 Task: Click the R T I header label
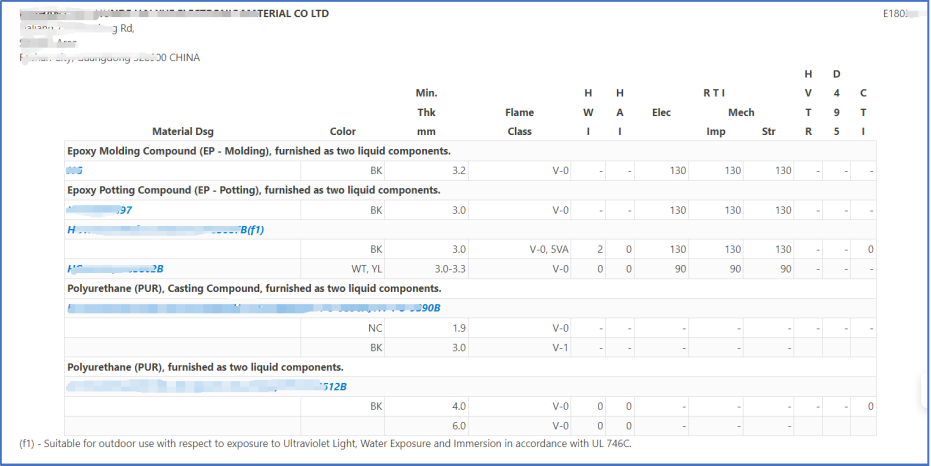(714, 93)
